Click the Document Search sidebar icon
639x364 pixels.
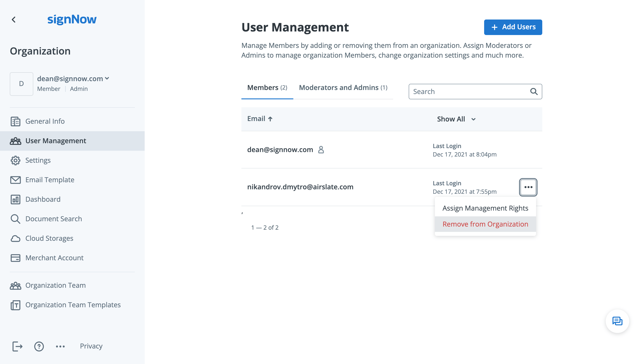tap(16, 218)
